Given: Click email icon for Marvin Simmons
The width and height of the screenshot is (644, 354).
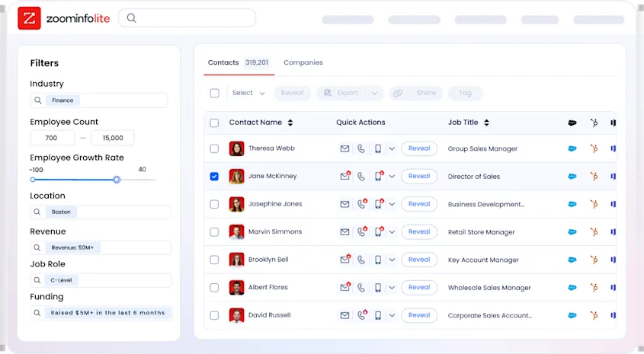Looking at the screenshot, I should click(x=344, y=231).
